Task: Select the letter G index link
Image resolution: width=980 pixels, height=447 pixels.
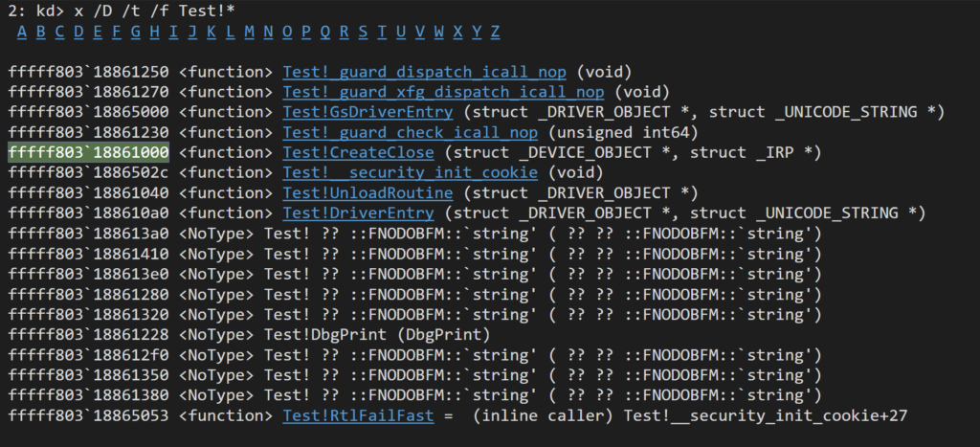Action: 136,32
